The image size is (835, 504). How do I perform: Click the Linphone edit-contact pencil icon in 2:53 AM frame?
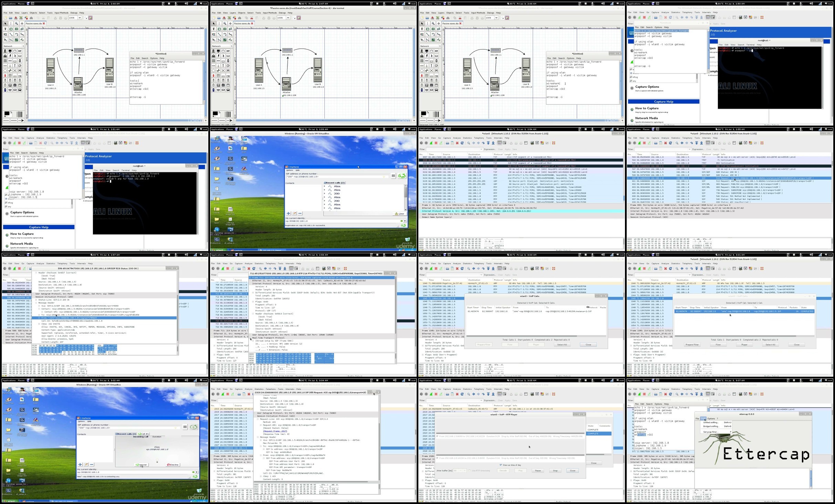[x=294, y=213]
